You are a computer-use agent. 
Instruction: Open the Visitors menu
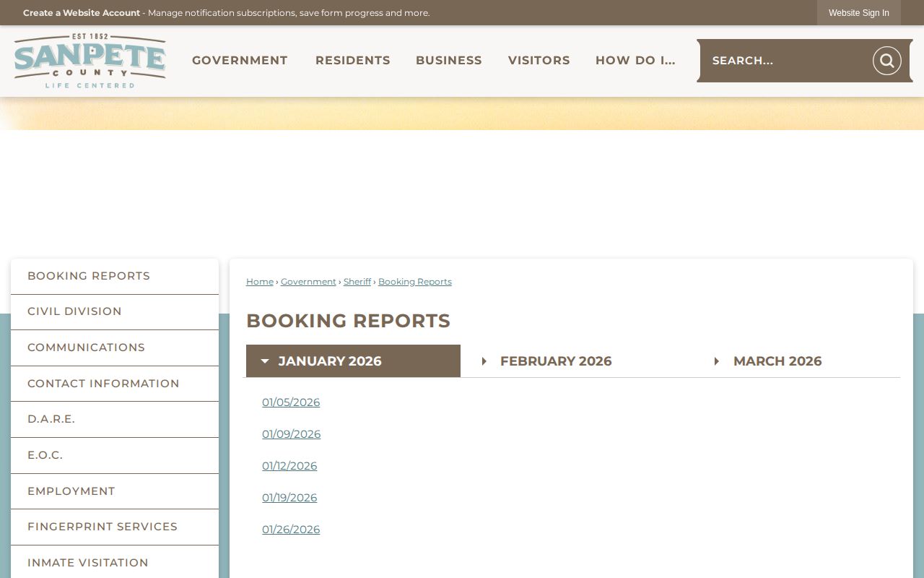point(539,61)
